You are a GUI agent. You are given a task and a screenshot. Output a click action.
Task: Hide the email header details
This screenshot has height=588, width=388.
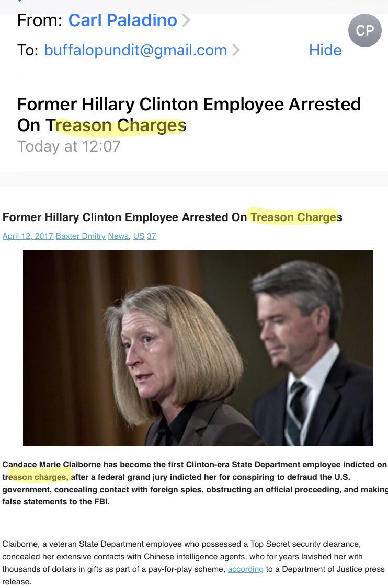[x=325, y=50]
